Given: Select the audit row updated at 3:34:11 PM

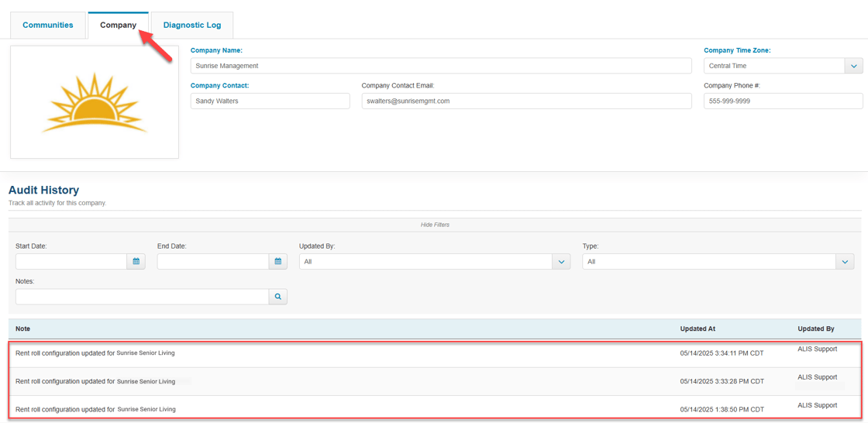Looking at the screenshot, I should [435, 353].
